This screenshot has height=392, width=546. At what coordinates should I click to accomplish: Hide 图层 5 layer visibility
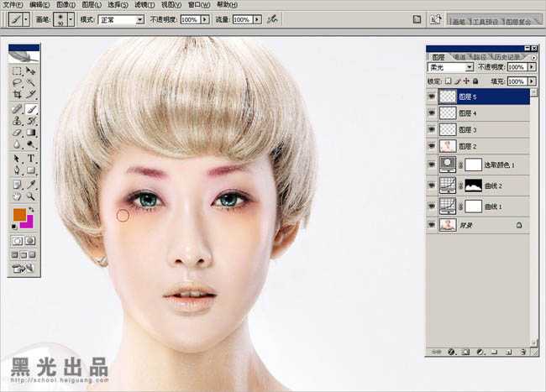click(432, 97)
